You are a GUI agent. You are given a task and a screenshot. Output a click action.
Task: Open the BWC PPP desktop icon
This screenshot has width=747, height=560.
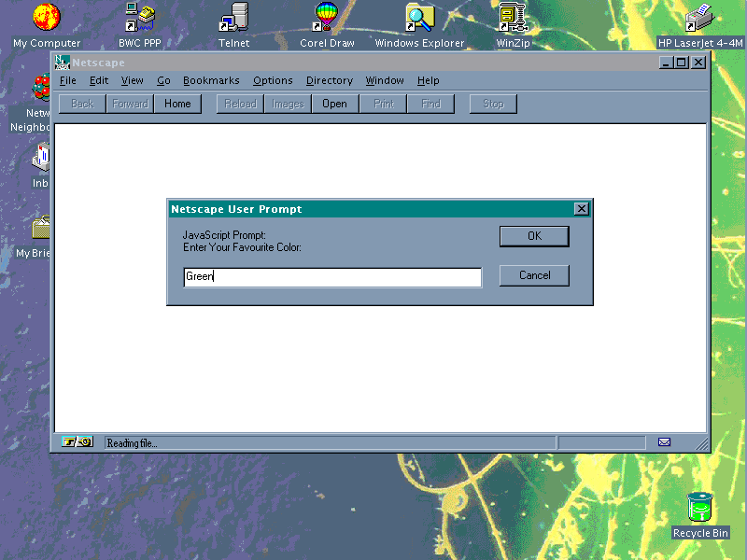(x=140, y=17)
